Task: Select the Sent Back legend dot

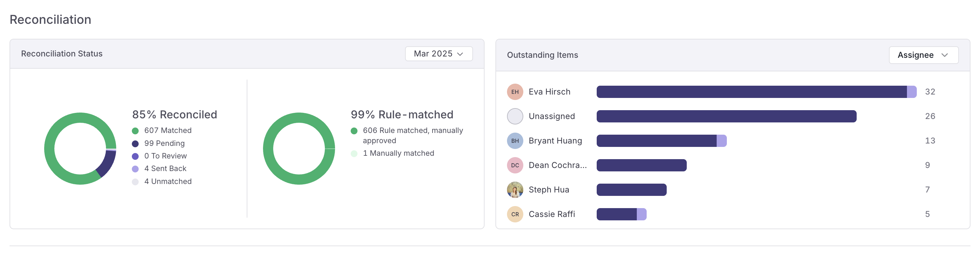Action: pyautogui.click(x=135, y=169)
